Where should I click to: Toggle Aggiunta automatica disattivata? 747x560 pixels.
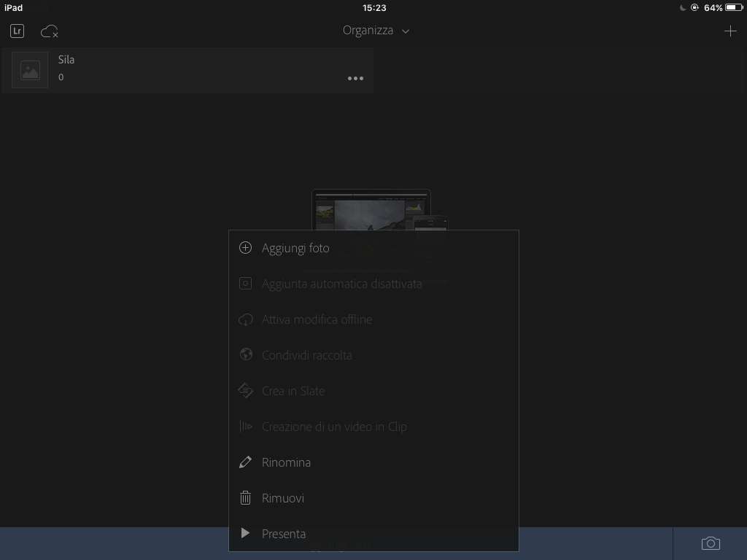373,284
